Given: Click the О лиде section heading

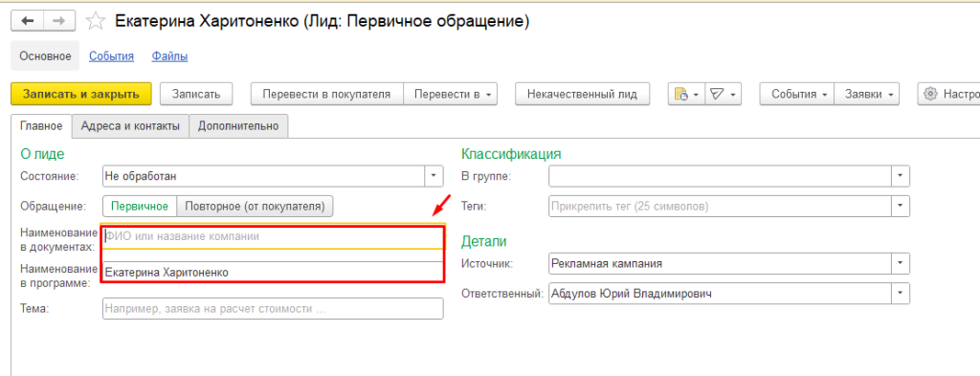Looking at the screenshot, I should (x=42, y=153).
